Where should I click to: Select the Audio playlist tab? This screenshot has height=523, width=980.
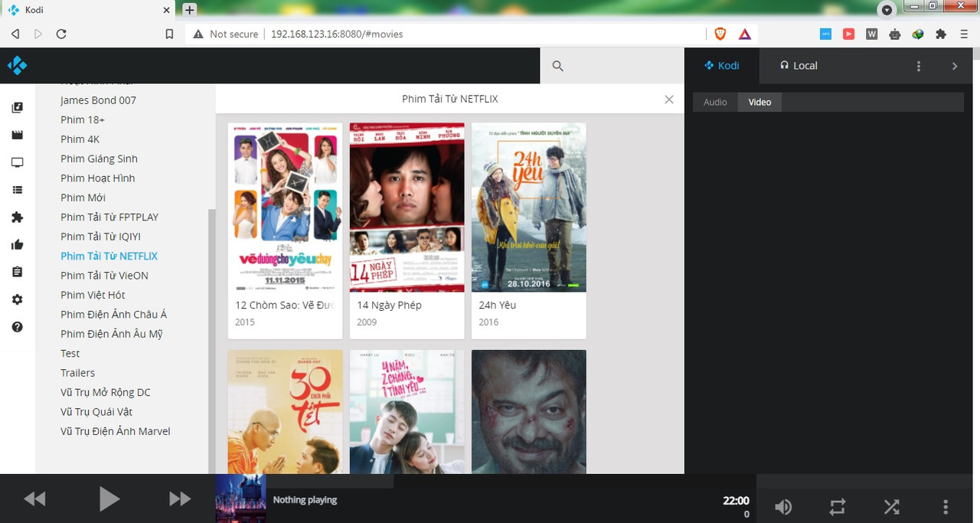click(x=715, y=102)
